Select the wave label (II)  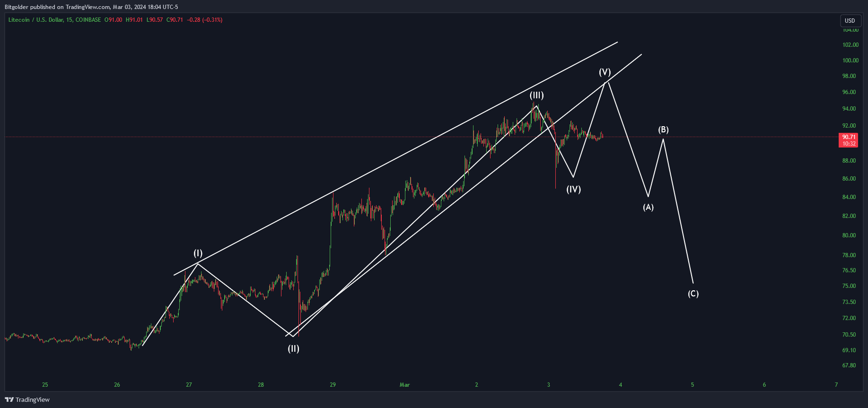click(x=293, y=349)
